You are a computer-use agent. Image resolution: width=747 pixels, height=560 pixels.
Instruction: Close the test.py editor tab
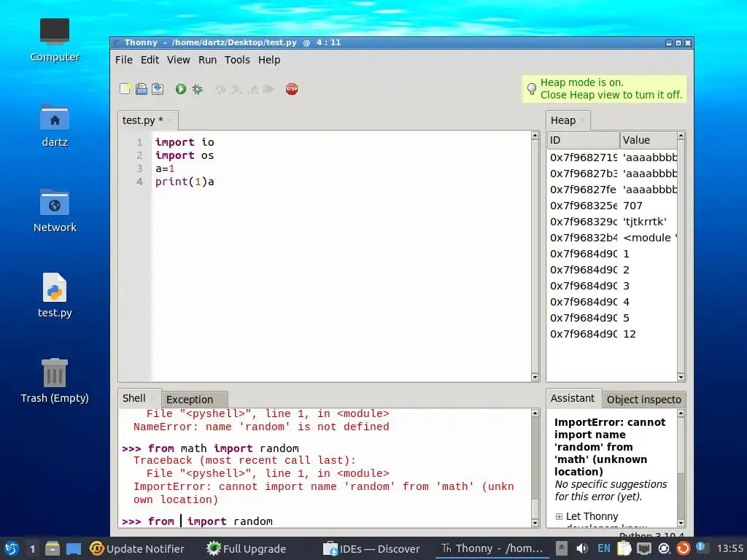click(169, 120)
